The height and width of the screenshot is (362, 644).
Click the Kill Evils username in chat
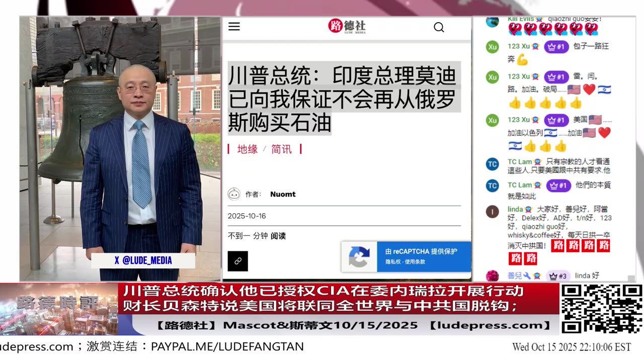pos(520,19)
